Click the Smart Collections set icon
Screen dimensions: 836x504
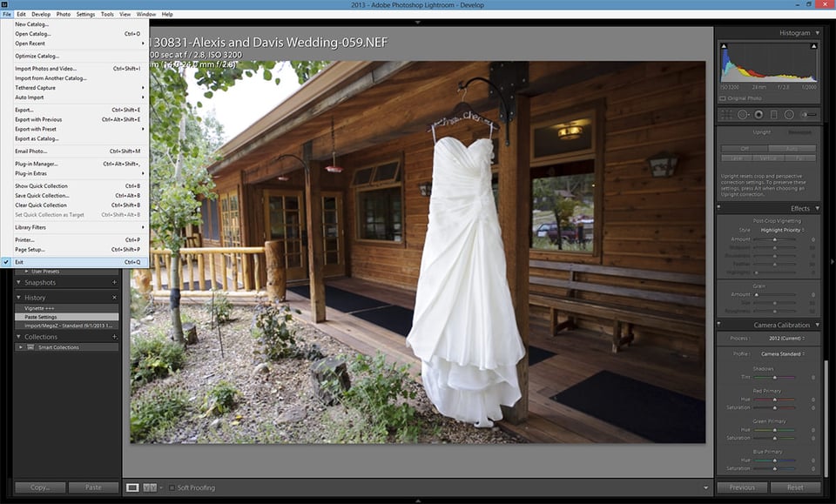(x=30, y=346)
